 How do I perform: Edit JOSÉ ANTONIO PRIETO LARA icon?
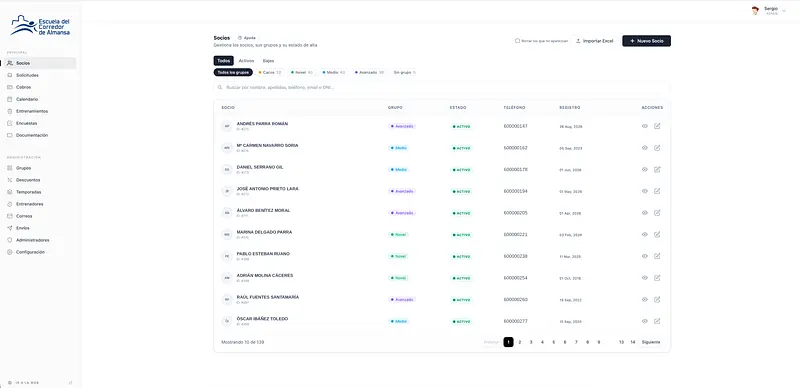tap(657, 191)
